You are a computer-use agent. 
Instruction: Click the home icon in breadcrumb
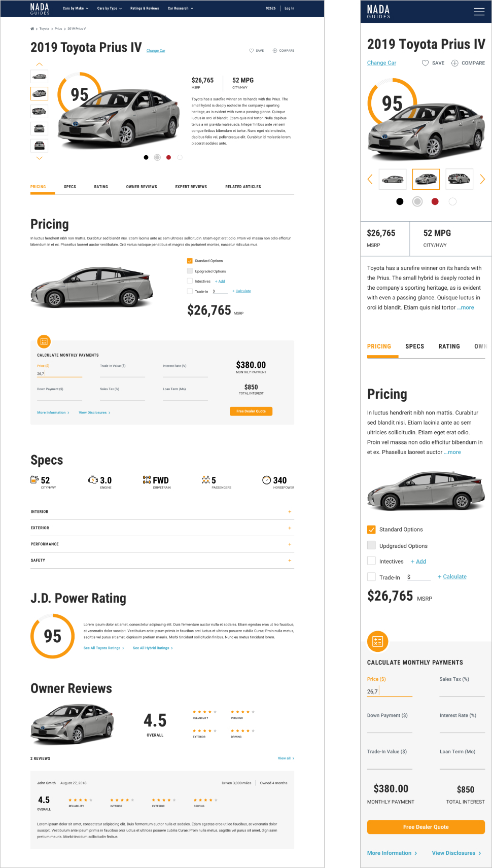(32, 29)
